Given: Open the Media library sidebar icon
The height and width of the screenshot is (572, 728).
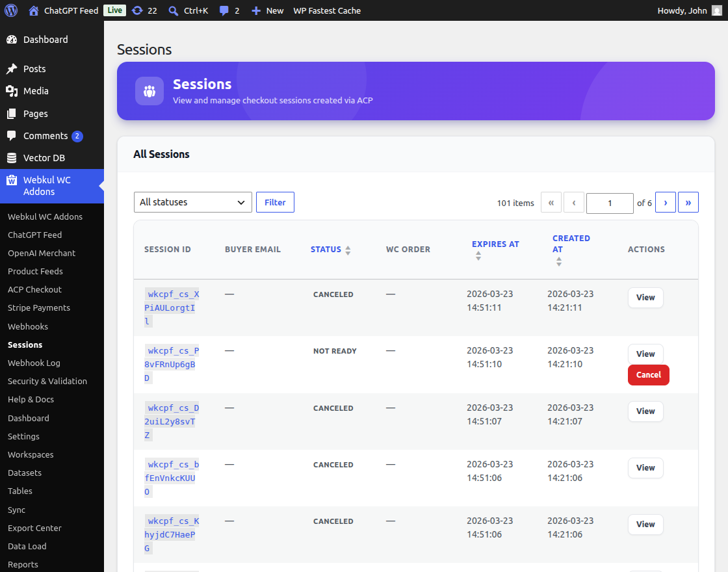Looking at the screenshot, I should click(12, 91).
